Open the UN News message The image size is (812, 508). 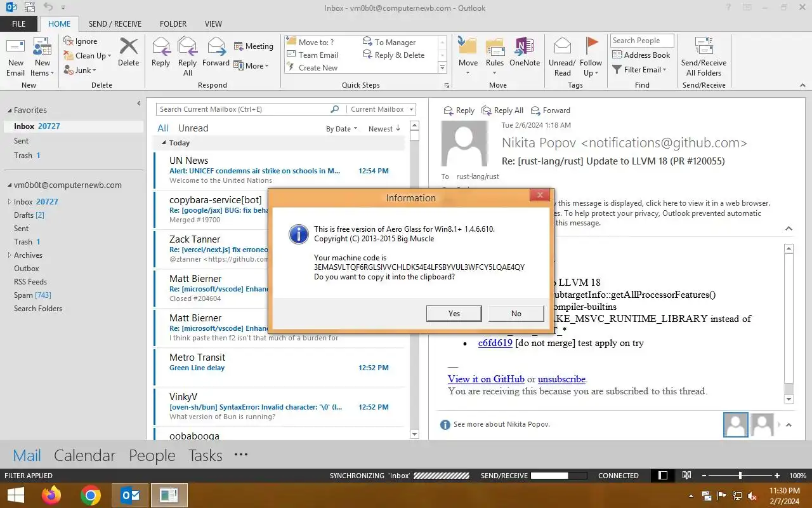[x=279, y=170]
